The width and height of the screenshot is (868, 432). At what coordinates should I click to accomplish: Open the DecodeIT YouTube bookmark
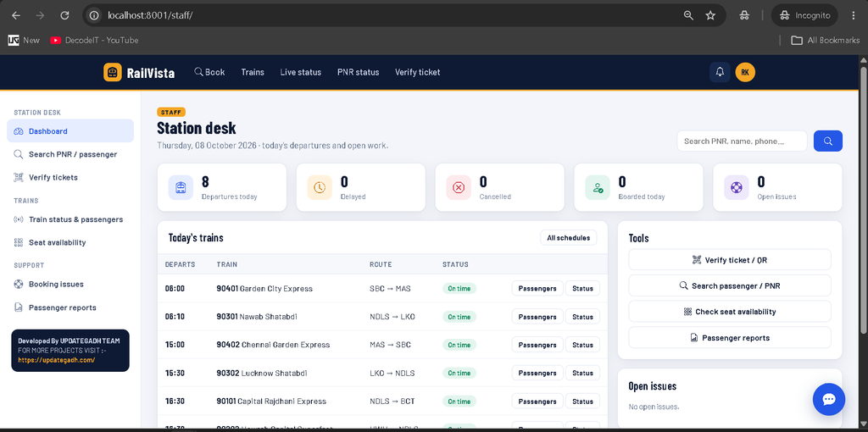point(94,41)
